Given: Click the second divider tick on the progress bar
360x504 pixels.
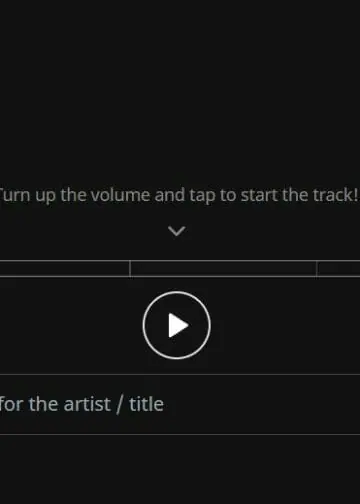Looking at the screenshot, I should tap(317, 269).
